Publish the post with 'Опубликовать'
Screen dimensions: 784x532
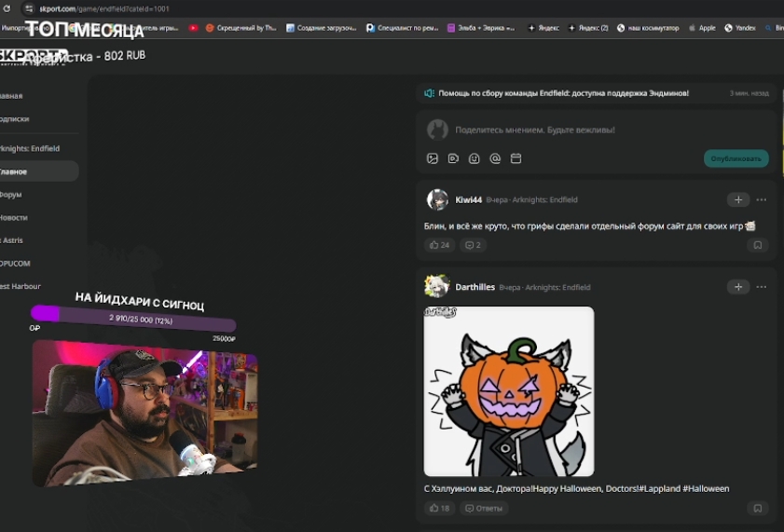(736, 158)
